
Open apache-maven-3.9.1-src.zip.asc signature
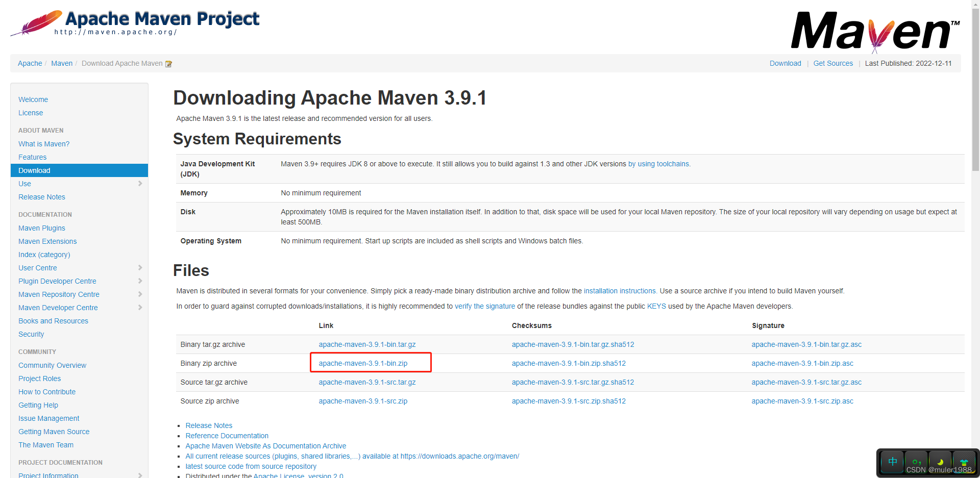(x=803, y=401)
